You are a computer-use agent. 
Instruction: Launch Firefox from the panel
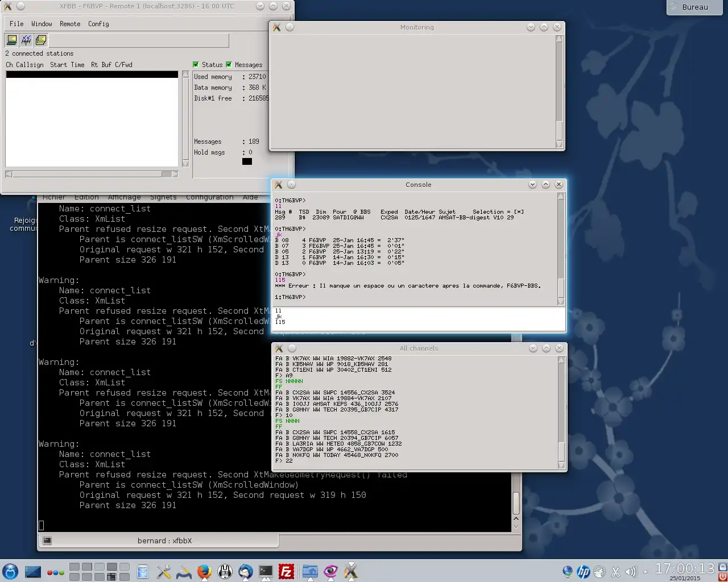(x=204, y=571)
